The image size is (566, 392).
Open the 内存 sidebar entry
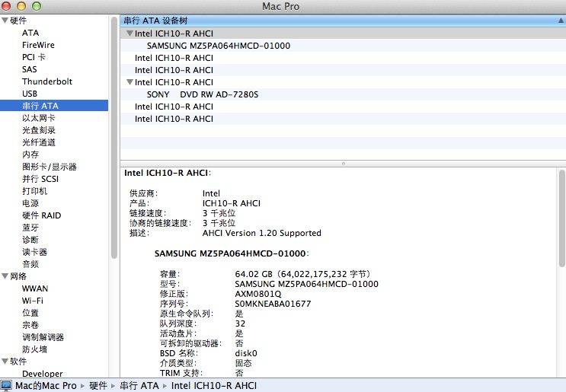(30, 155)
